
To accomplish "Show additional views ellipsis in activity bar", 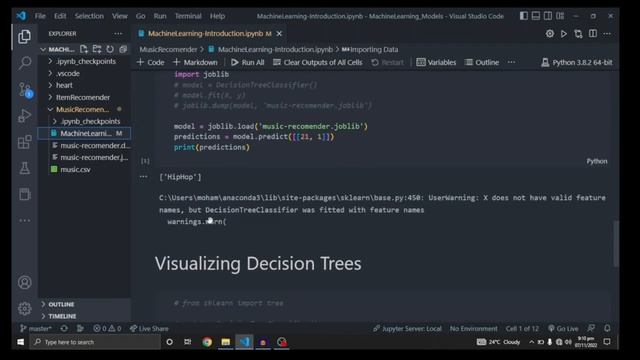I will [x=24, y=220].
